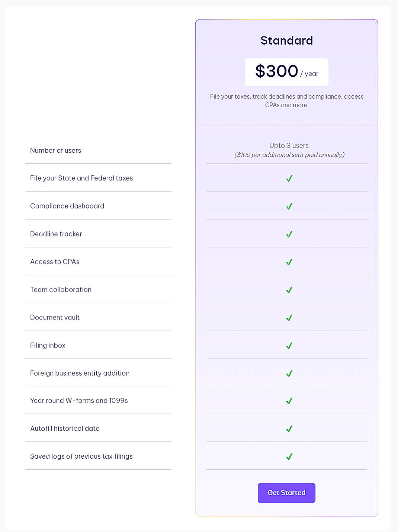Click the checkmark for File your State and Federal taxes

[x=289, y=178]
